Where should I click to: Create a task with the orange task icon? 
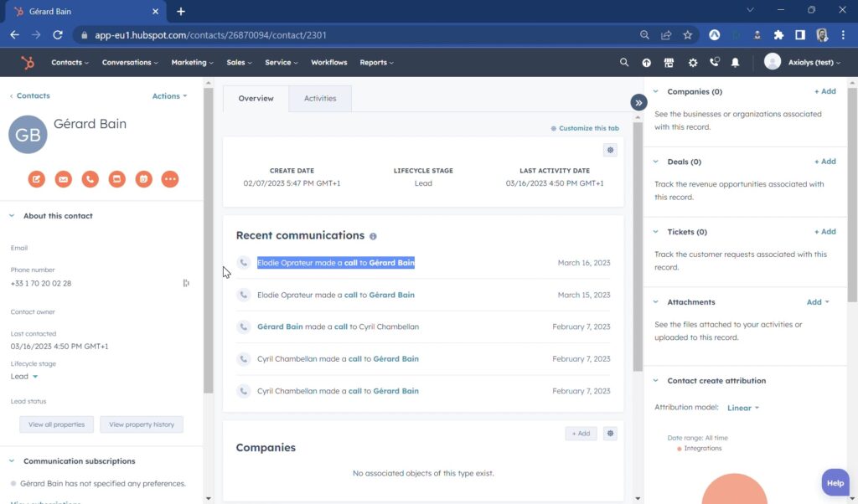click(143, 179)
